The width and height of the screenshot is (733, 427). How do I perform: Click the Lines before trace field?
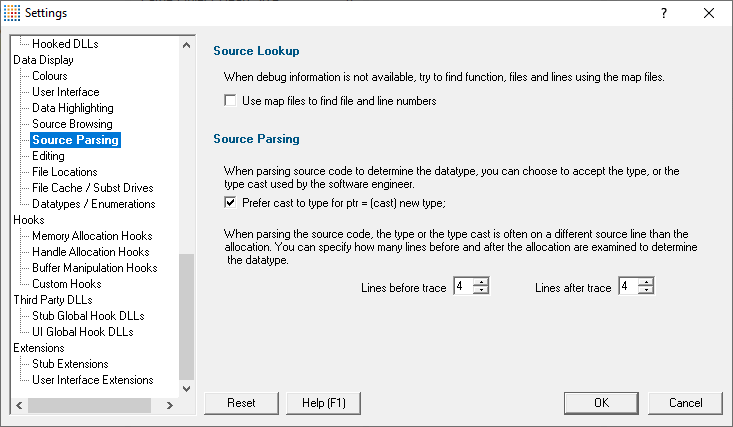click(463, 286)
